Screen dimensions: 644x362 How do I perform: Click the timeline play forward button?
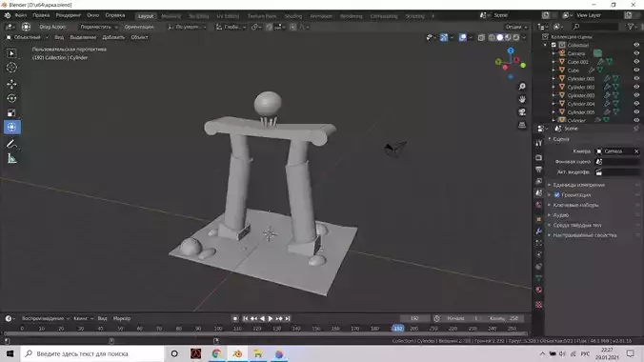(271, 318)
